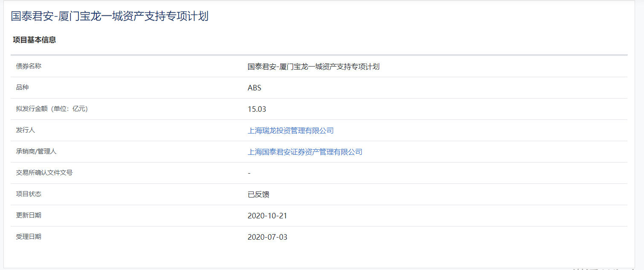Viewport: 644px width, 270px height.
Task: Click the 受理日期 row label
Action: click(x=29, y=237)
